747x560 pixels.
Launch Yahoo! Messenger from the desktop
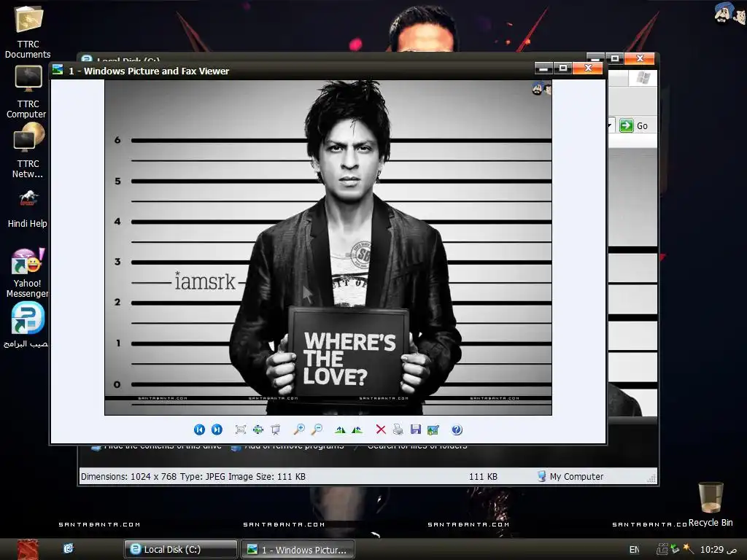tap(27, 273)
